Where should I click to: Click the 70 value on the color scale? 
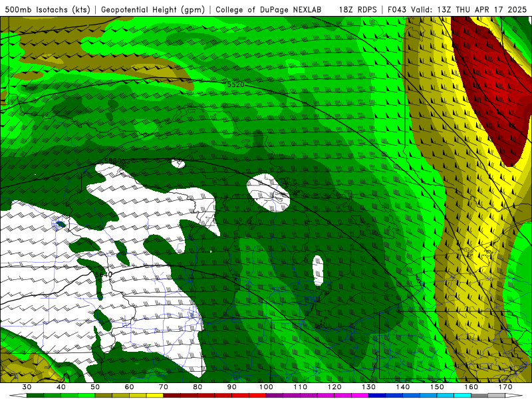(164, 387)
